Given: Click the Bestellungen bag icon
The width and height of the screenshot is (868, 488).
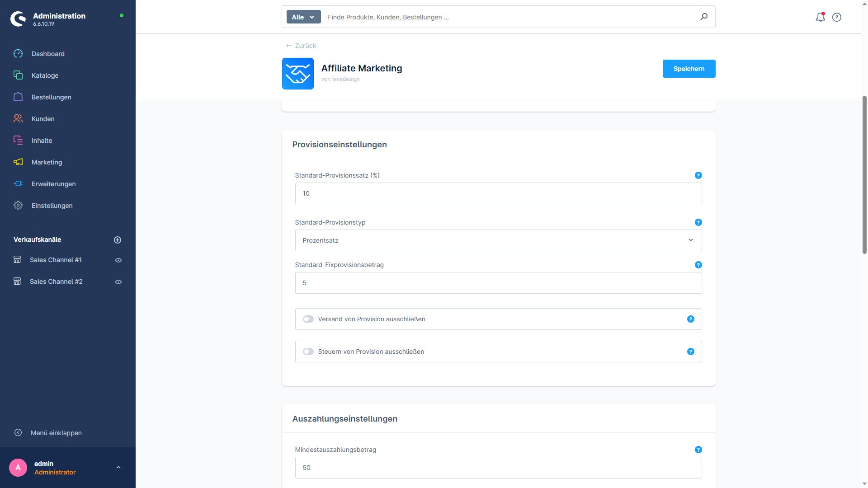Looking at the screenshot, I should 18,97.
